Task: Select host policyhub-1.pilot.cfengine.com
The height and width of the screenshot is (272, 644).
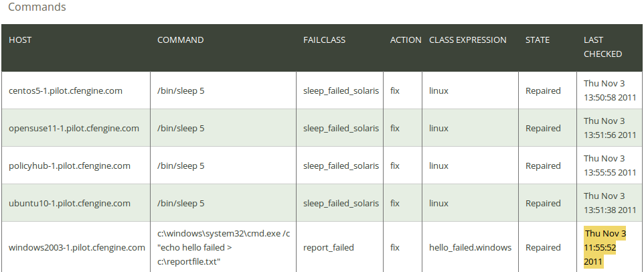Action: tap(70, 165)
